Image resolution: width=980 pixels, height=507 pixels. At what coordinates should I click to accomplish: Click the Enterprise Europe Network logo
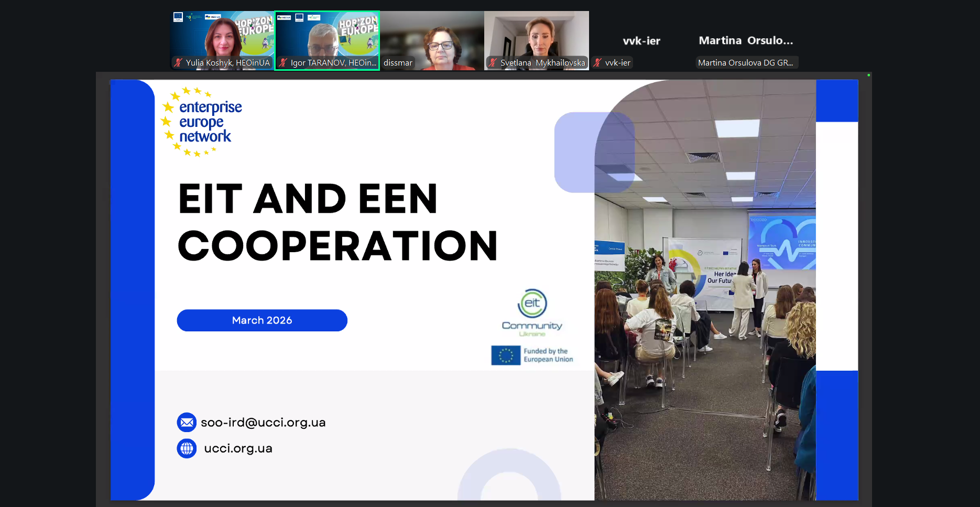coord(202,122)
